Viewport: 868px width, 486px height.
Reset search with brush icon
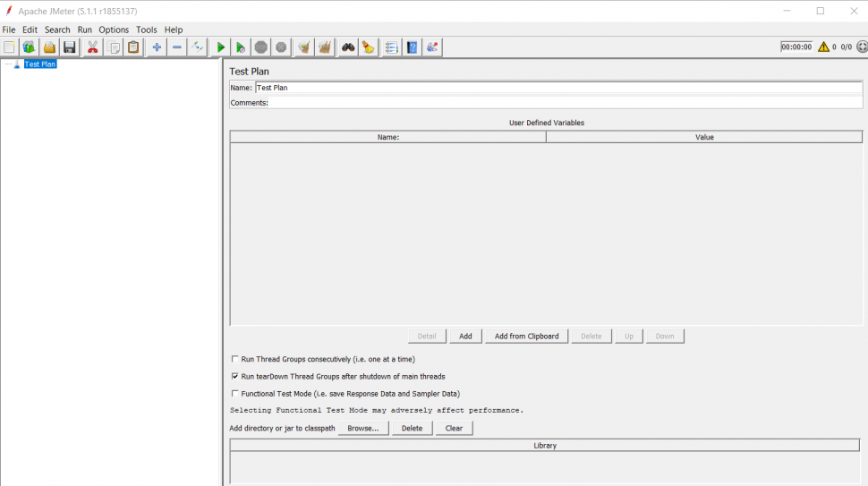pos(368,47)
